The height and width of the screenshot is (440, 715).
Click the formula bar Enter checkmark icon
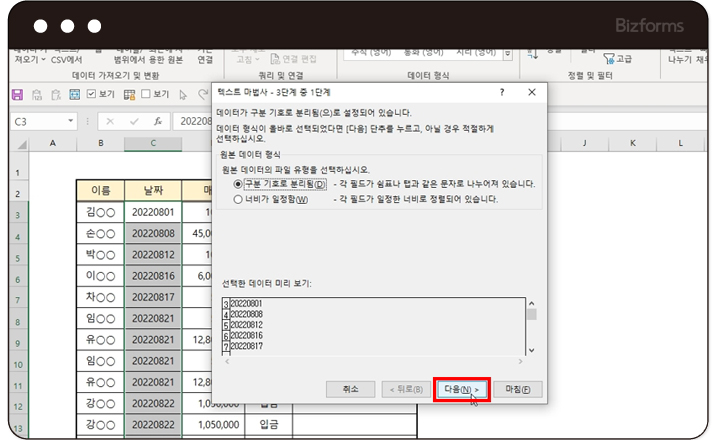[x=132, y=121]
